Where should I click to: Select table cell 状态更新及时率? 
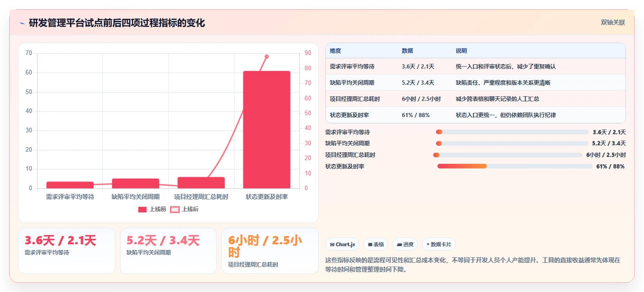click(349, 115)
